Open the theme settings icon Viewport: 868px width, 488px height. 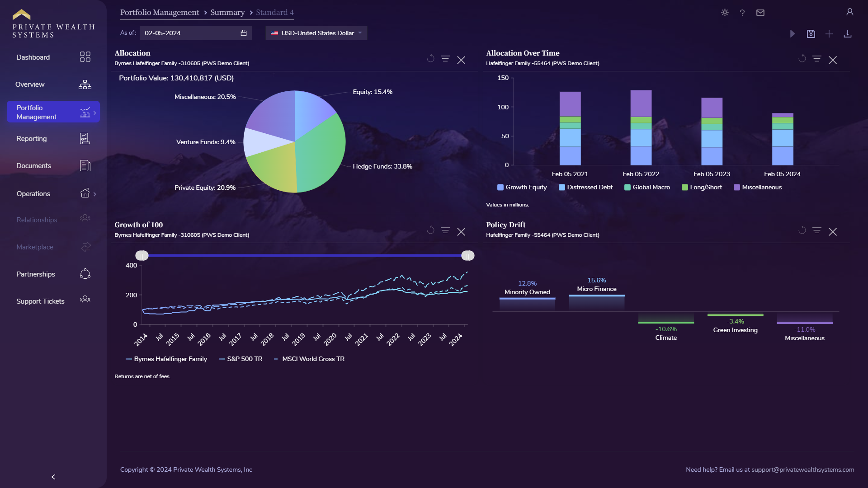coord(724,13)
